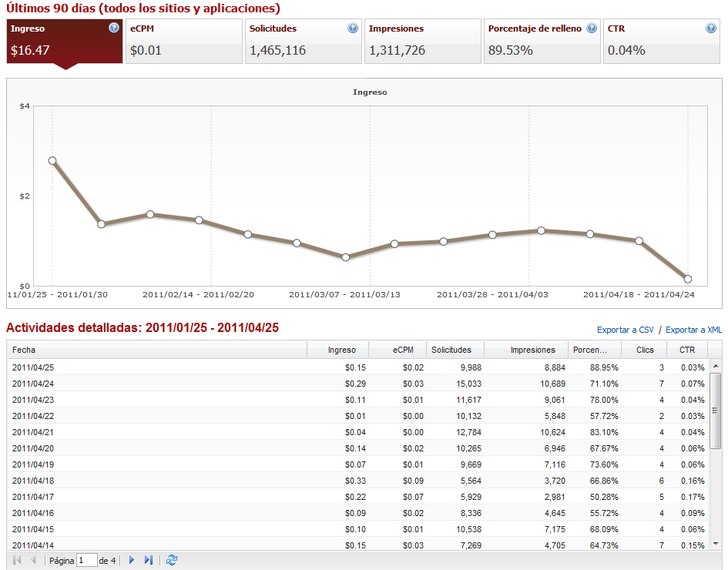This screenshot has height=570, width=728.
Task: Click help icon on Ingreso tile
Action: click(114, 28)
